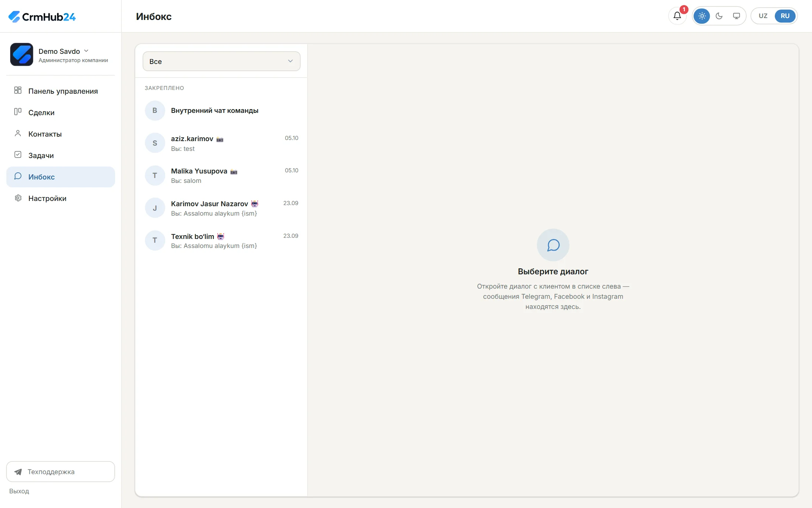Image resolution: width=812 pixels, height=508 pixels.
Task: Open the Karimov Jasur Nazarov conversation
Action: click(x=221, y=208)
